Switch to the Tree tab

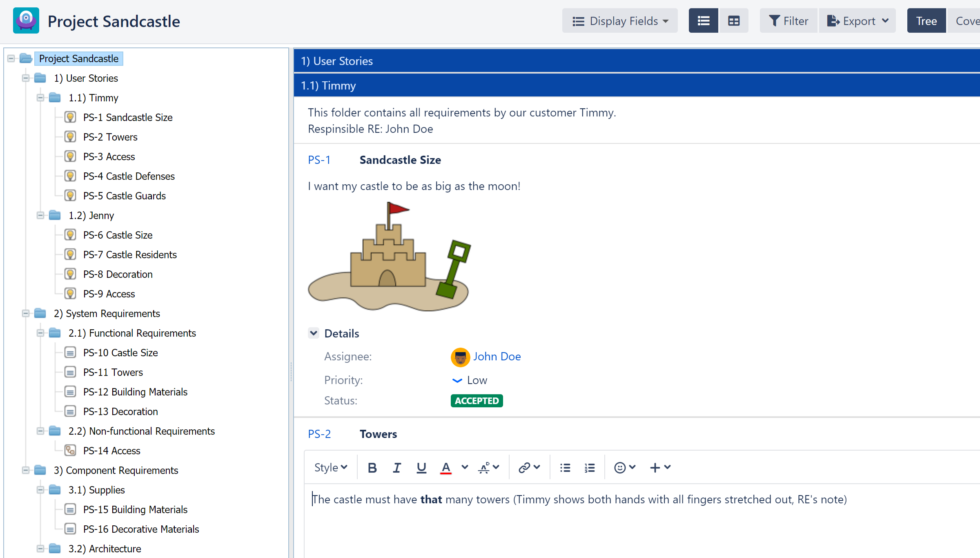tap(926, 21)
